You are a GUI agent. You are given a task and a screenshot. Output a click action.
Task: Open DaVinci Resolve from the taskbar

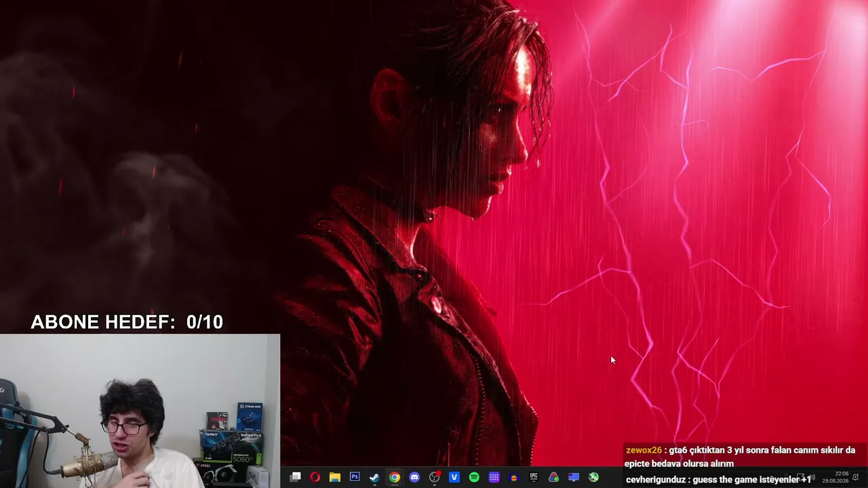pos(554,477)
